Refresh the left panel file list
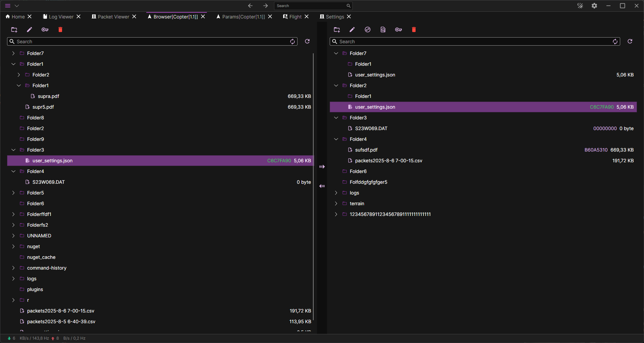644x343 pixels. point(307,41)
